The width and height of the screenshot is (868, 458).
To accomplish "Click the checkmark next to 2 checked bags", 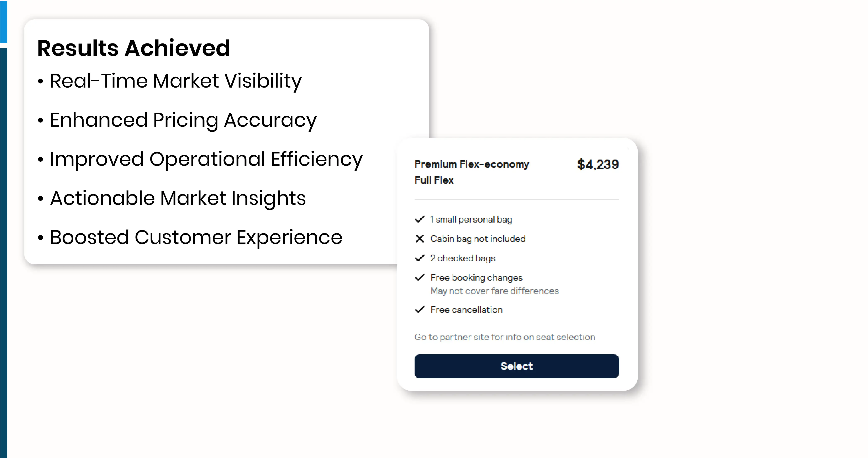I will tap(420, 258).
